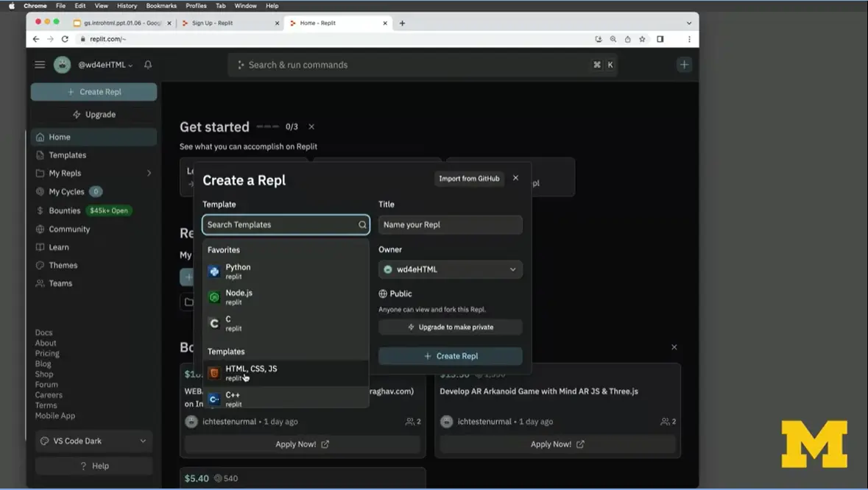Open the Edit menu

(80, 6)
